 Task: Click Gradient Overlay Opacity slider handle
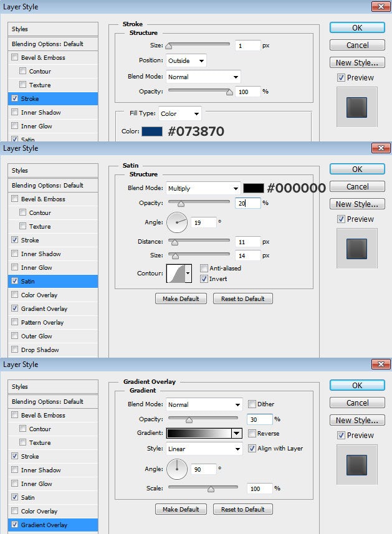pos(189,420)
